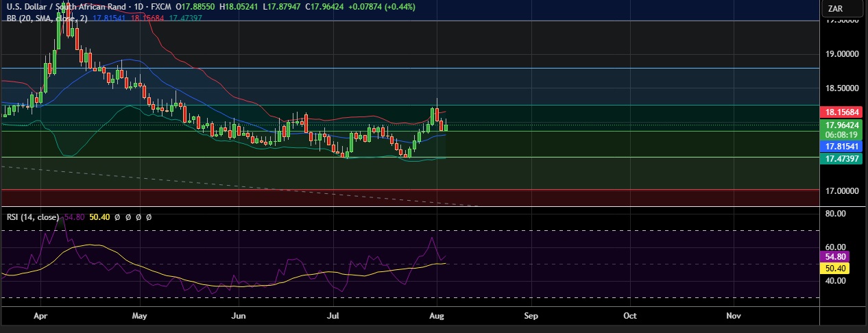
Task: Click the 17.00000 price axis level
Action: [x=843, y=190]
